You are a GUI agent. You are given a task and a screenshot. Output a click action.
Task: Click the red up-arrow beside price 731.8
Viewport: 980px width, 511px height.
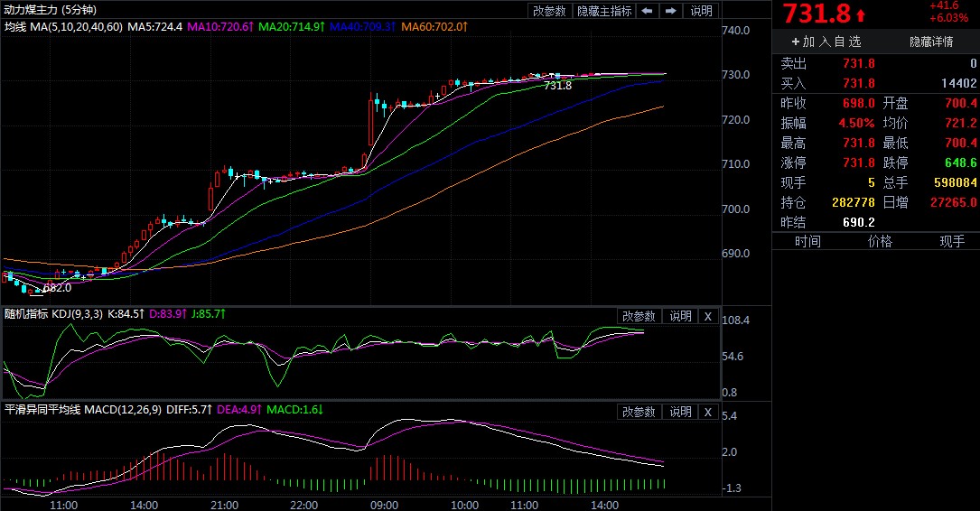(860, 14)
